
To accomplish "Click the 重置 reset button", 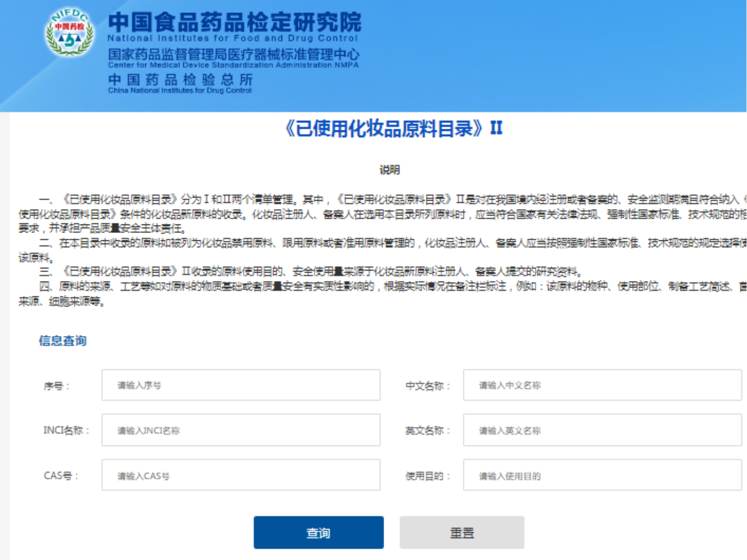I will tap(461, 532).
